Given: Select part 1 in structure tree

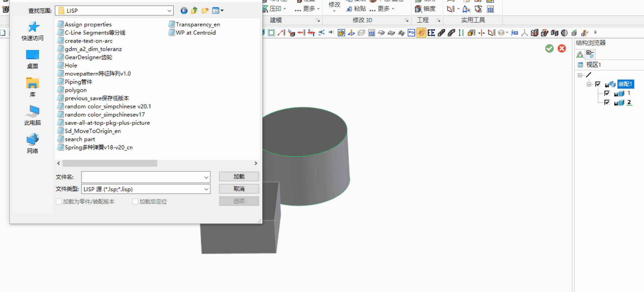Looking at the screenshot, I should (629, 93).
